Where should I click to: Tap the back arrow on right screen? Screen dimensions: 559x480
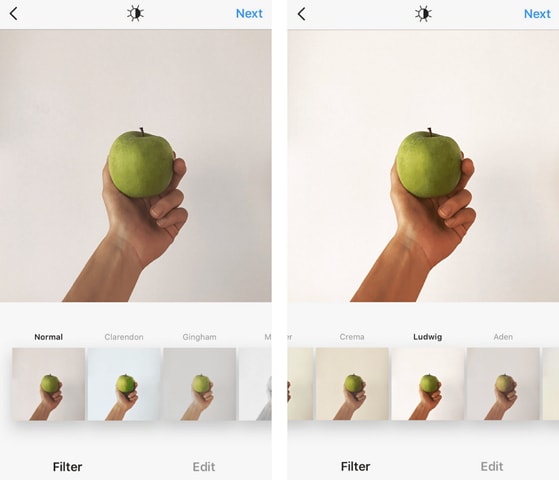[x=302, y=14]
